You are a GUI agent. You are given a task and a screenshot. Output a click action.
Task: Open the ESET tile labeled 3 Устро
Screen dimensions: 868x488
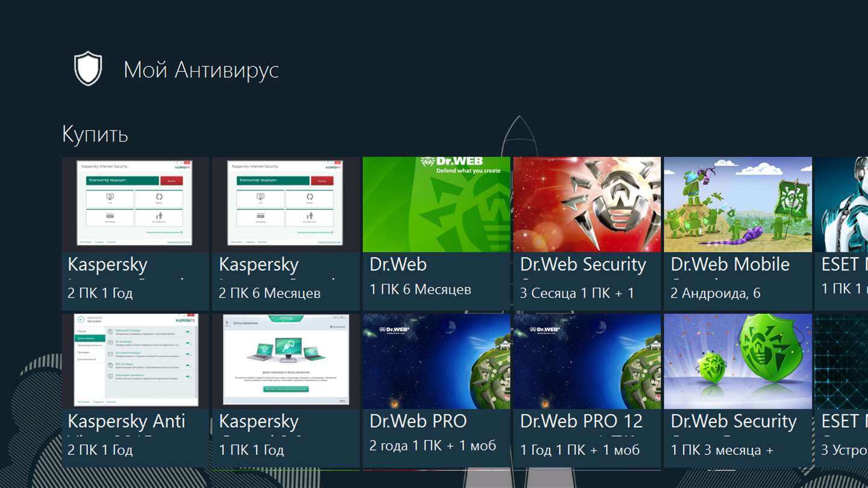click(841, 390)
